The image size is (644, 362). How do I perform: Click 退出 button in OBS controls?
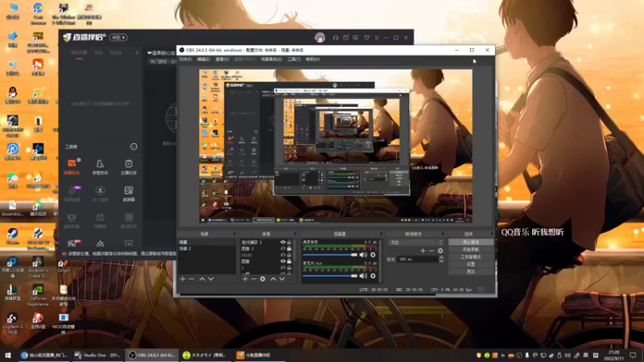coord(471,271)
